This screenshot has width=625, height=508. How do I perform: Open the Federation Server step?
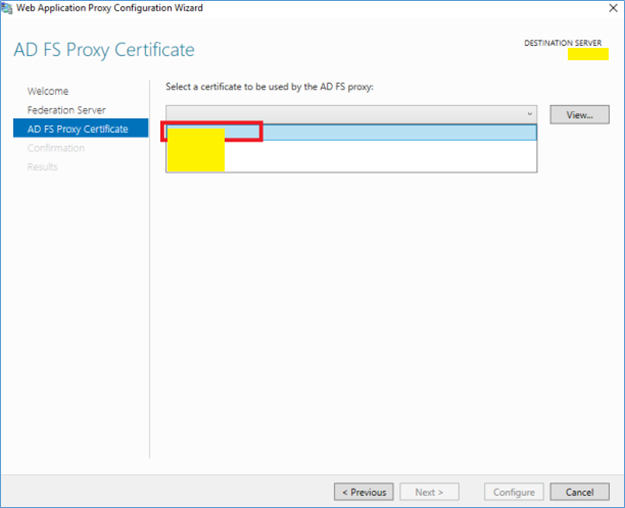(x=67, y=110)
